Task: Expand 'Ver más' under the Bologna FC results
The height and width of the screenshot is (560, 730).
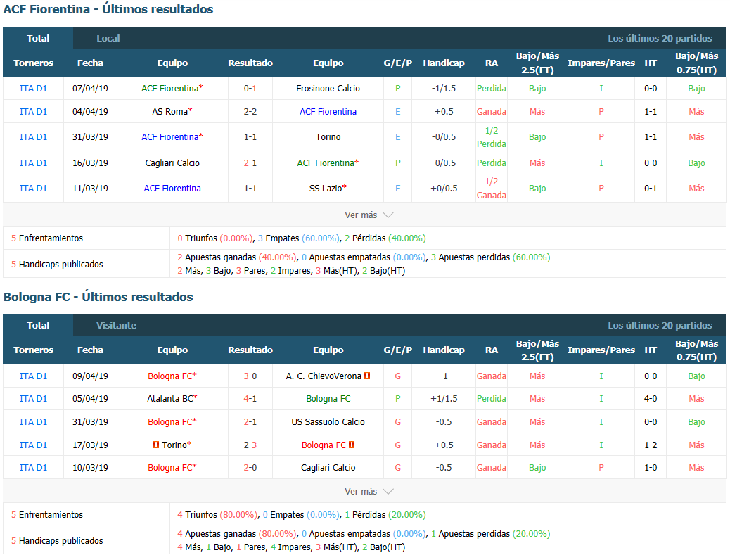Action: (369, 492)
